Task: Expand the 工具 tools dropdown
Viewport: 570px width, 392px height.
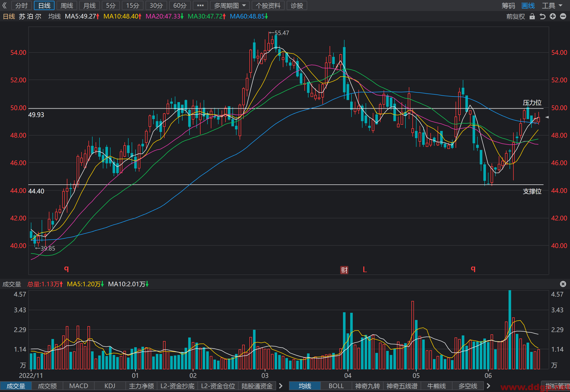Action: coord(552,5)
